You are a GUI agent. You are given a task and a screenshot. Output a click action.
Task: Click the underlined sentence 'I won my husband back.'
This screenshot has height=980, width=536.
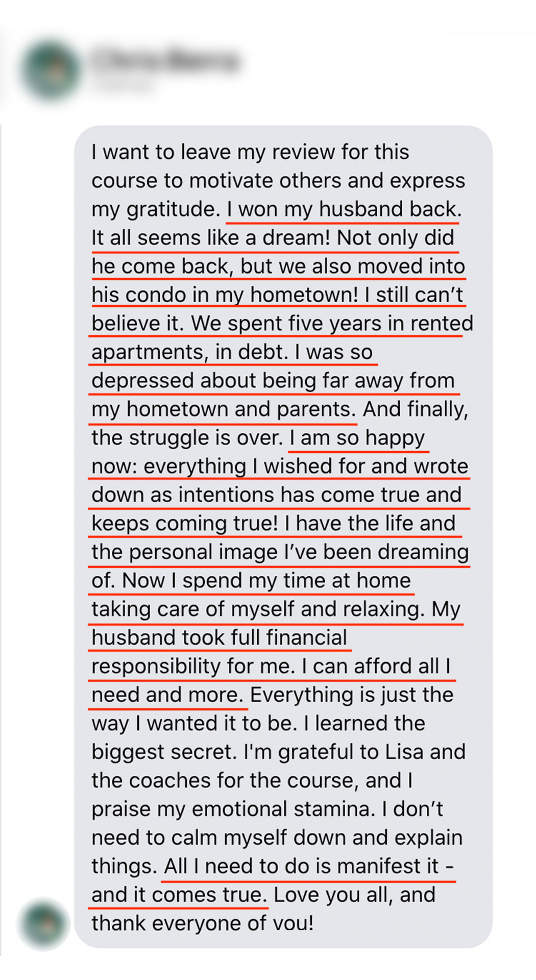tap(344, 209)
